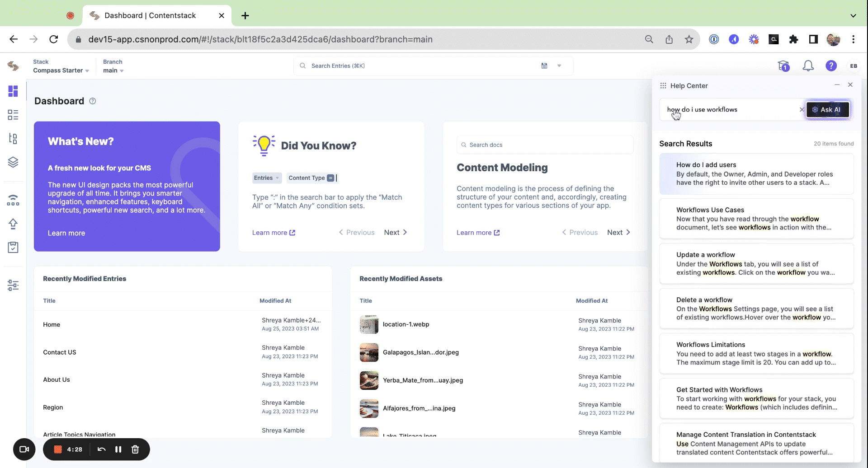This screenshot has width=868, height=468.
Task: Open the EB user profile avatar
Action: pos(854,66)
